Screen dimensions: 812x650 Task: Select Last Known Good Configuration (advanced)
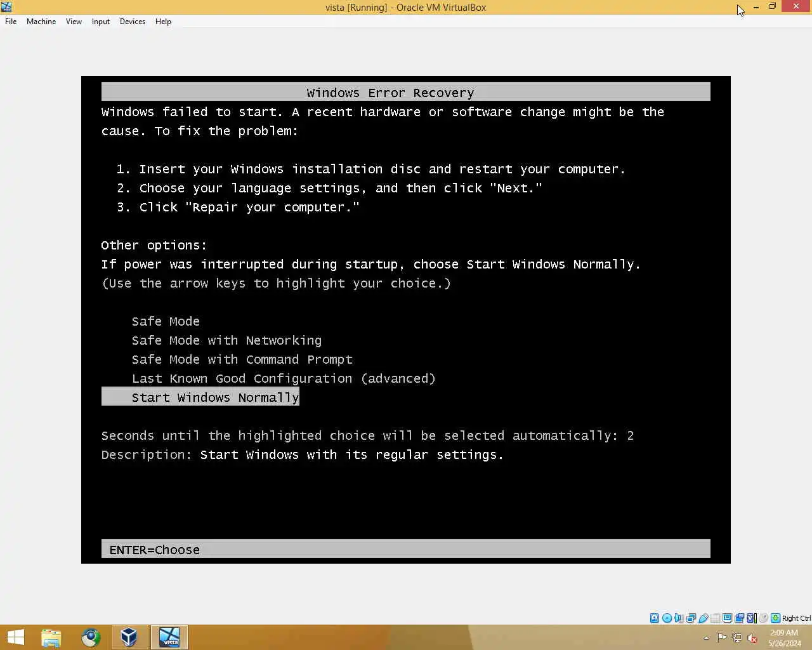tap(284, 379)
